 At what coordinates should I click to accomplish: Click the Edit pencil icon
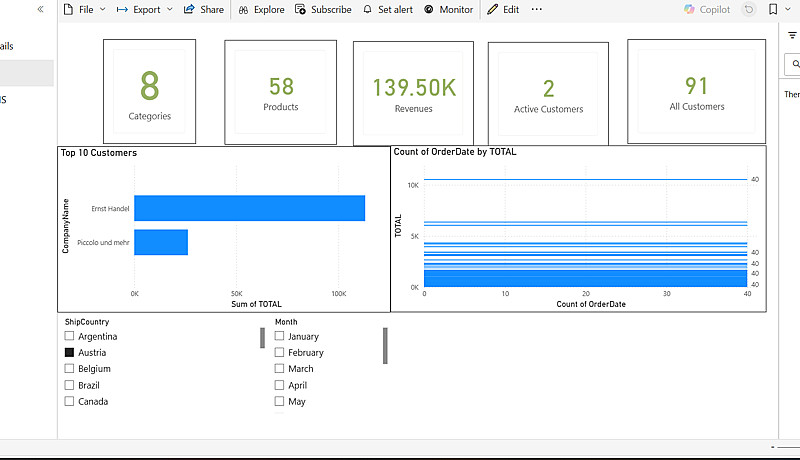point(492,9)
